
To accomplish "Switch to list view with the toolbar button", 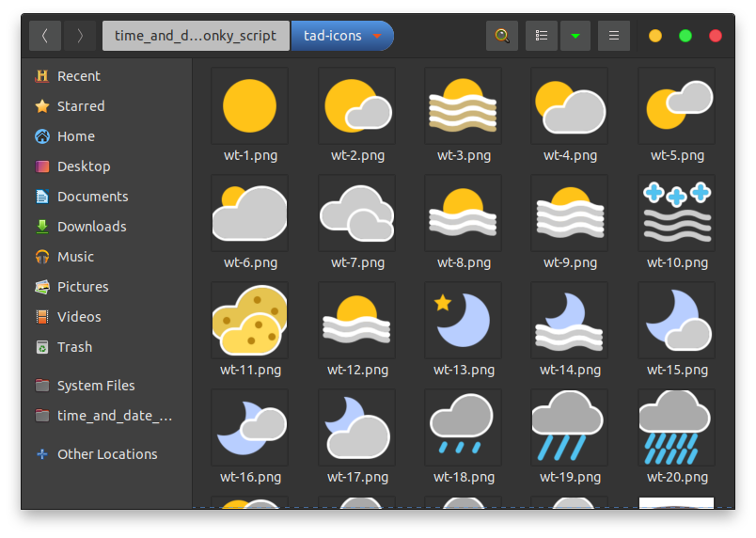I will click(x=542, y=36).
